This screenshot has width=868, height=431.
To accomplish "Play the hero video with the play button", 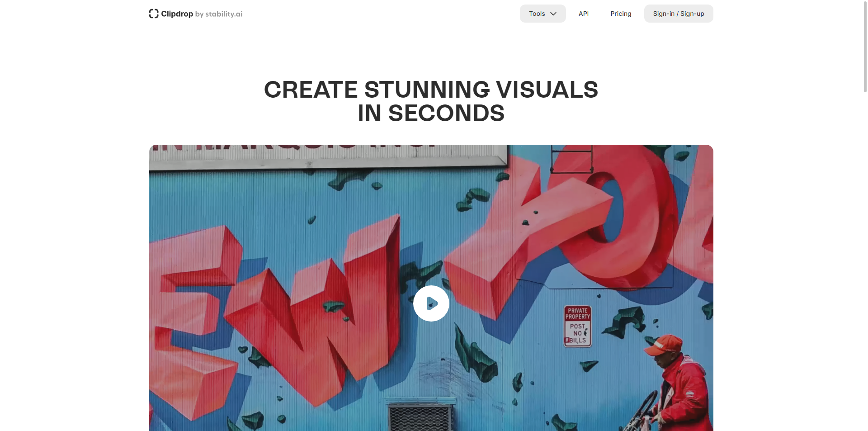I will click(431, 303).
